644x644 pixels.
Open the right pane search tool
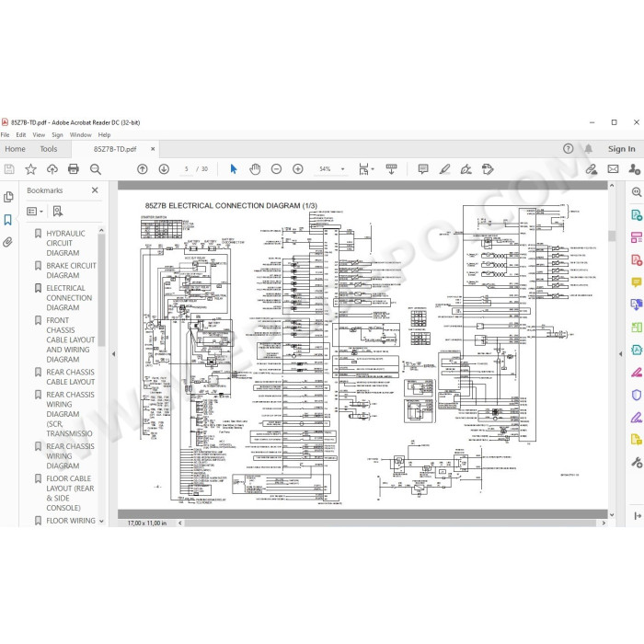tap(637, 191)
